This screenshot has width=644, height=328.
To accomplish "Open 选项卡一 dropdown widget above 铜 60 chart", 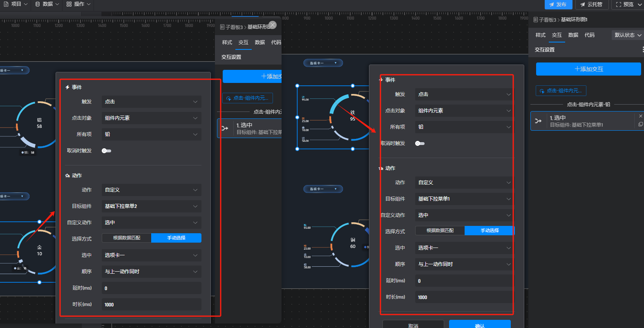I will click(x=323, y=189).
